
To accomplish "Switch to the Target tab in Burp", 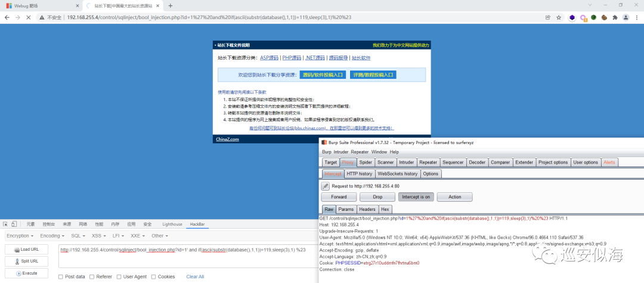I will pyautogui.click(x=331, y=162).
